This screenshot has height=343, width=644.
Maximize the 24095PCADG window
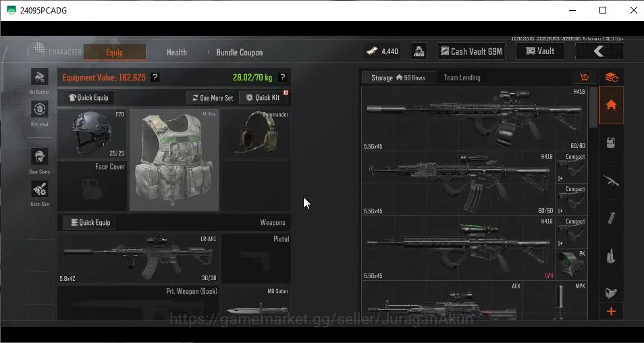[603, 10]
